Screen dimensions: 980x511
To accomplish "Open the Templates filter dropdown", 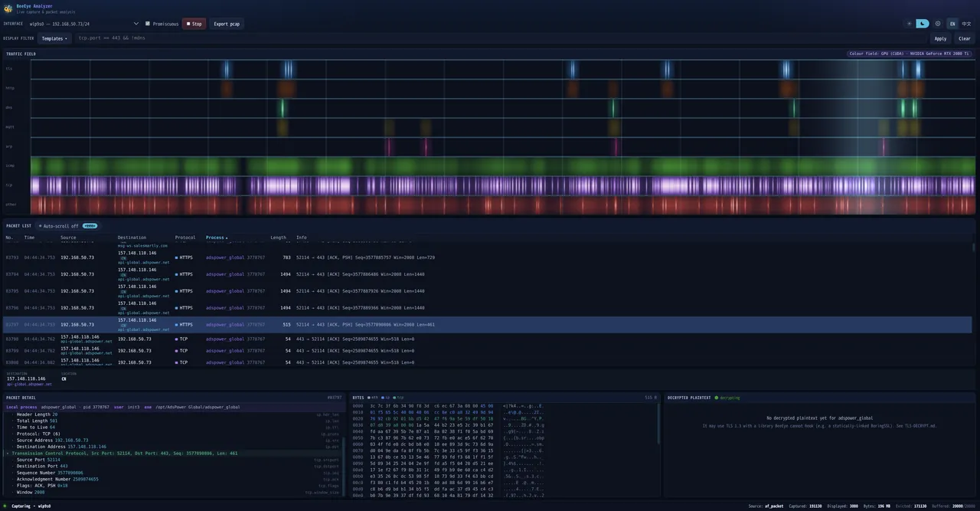I will [x=54, y=38].
